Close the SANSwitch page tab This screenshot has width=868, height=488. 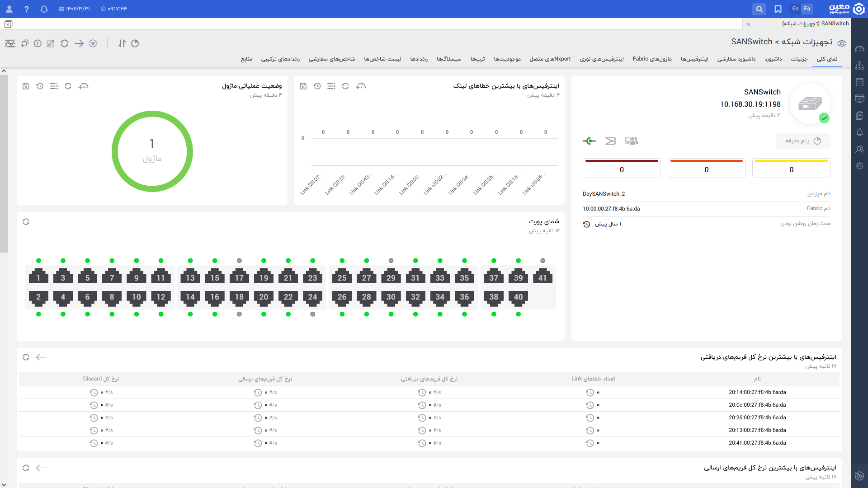pos(748,24)
